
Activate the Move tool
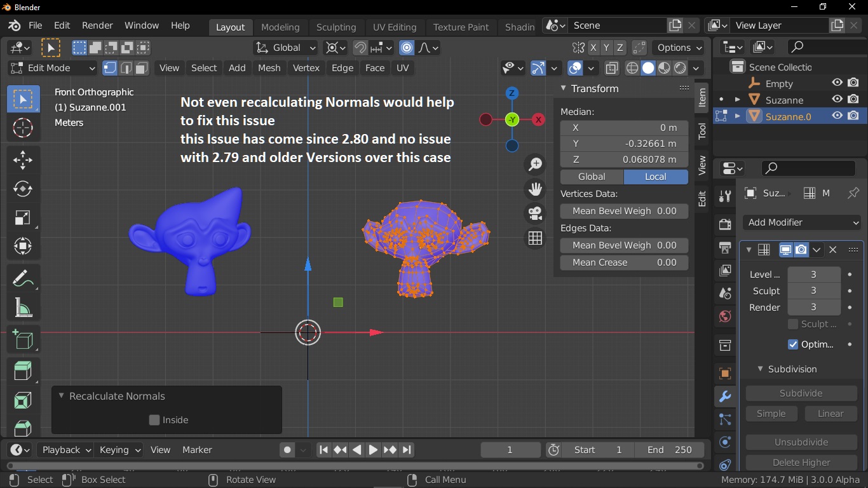tap(23, 159)
